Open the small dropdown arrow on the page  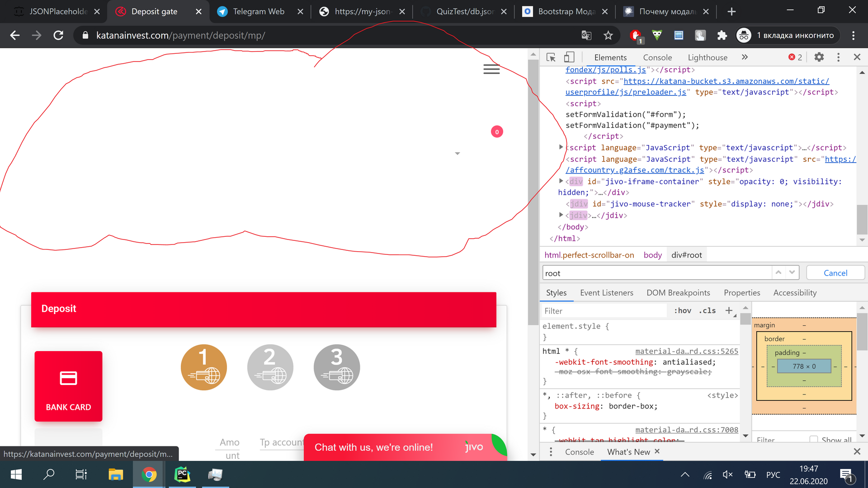click(x=457, y=154)
